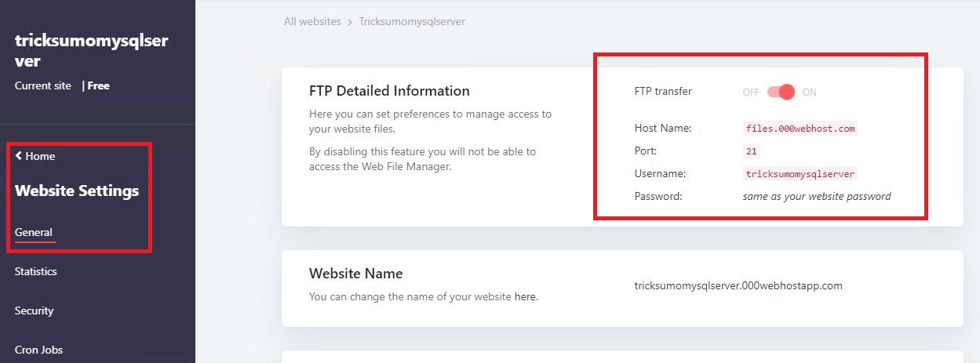Click the OFF label of FTP transfer
This screenshot has height=363, width=980.
751,93
